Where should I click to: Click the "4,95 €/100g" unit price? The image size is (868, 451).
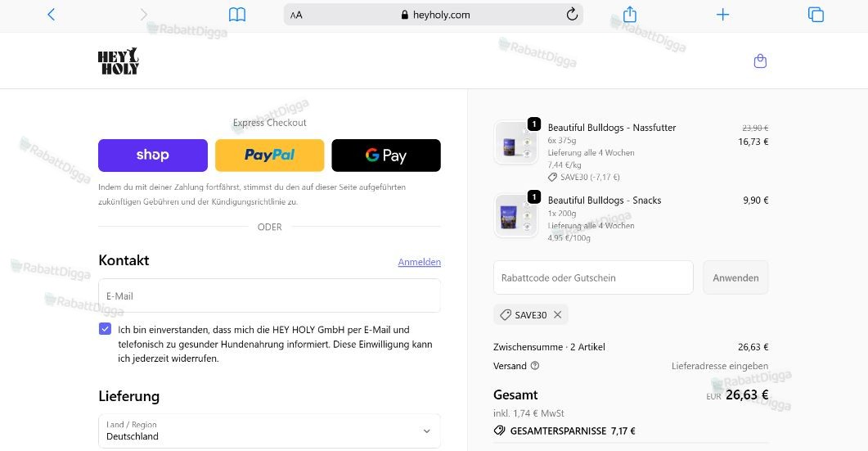[x=569, y=237]
